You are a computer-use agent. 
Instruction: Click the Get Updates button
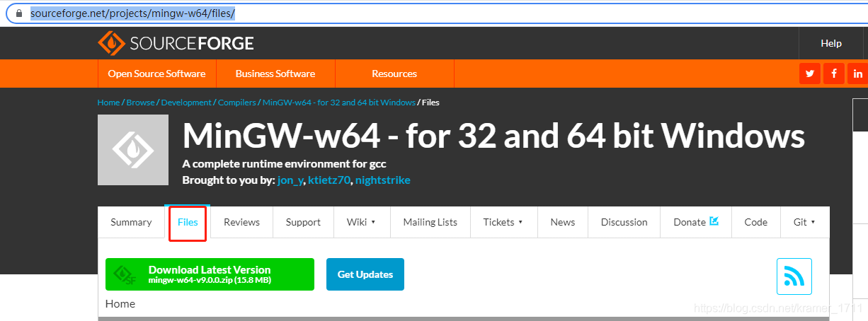(x=365, y=274)
